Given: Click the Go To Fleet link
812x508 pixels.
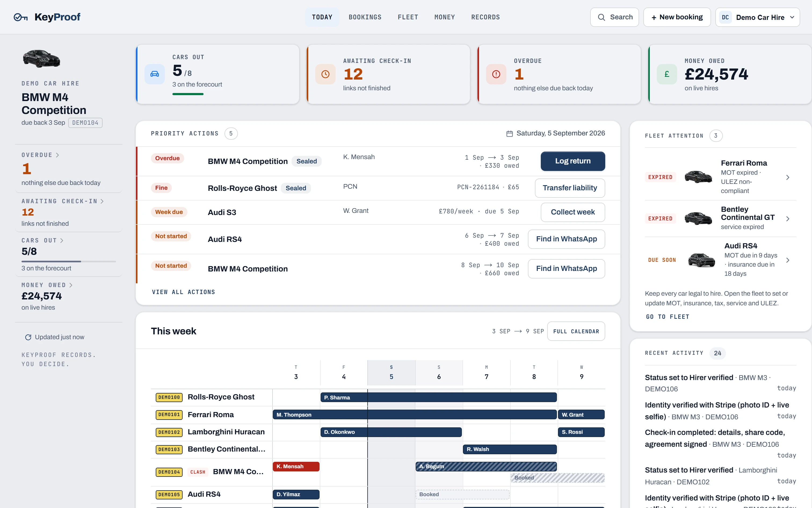Looking at the screenshot, I should (x=668, y=317).
